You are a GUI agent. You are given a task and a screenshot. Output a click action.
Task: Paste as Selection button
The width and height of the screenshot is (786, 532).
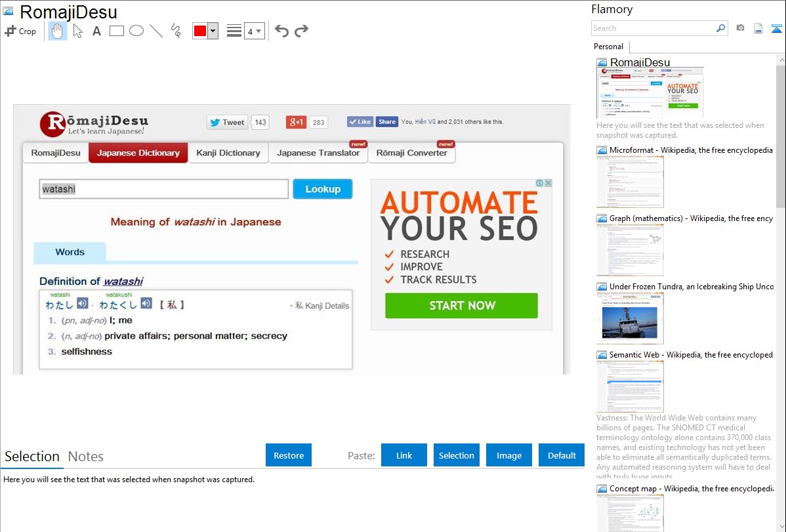[457, 455]
